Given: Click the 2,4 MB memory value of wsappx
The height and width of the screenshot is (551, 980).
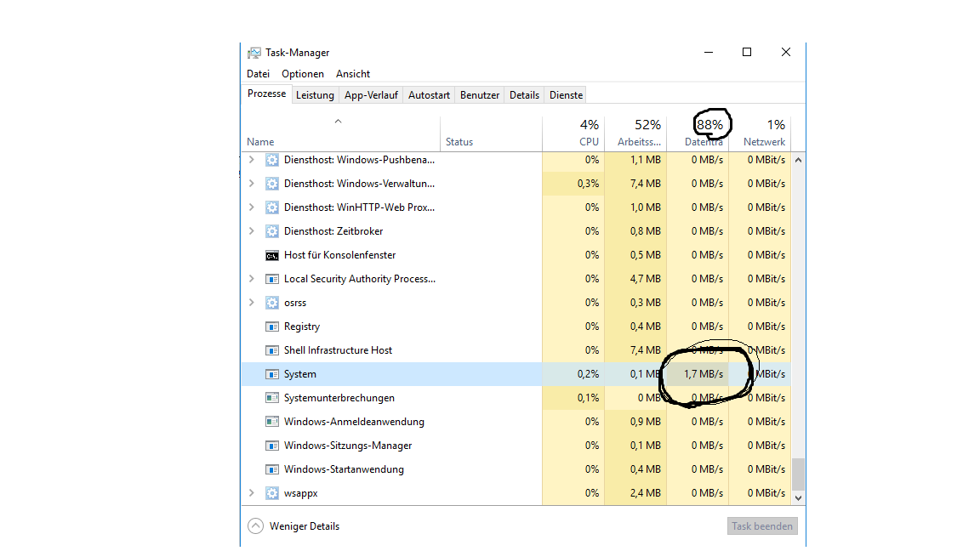Looking at the screenshot, I should pos(645,493).
